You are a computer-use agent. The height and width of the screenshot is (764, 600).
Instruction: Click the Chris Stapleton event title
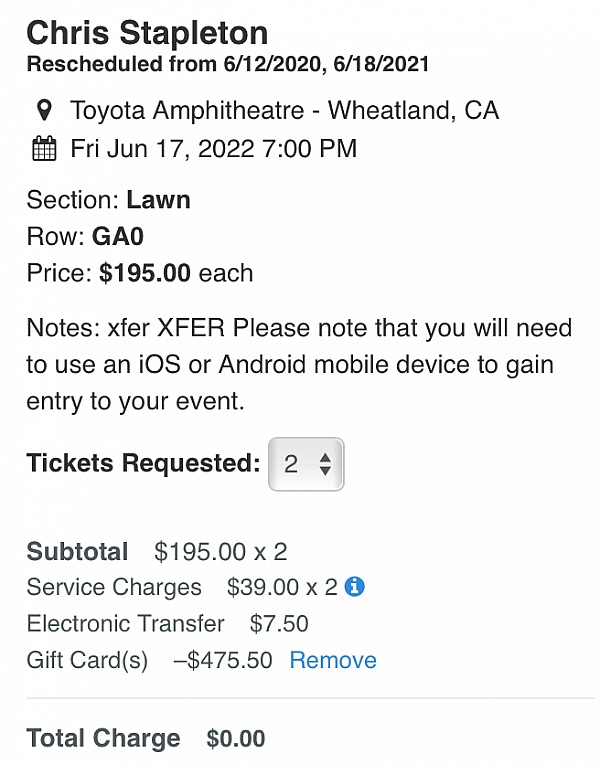pos(147,33)
